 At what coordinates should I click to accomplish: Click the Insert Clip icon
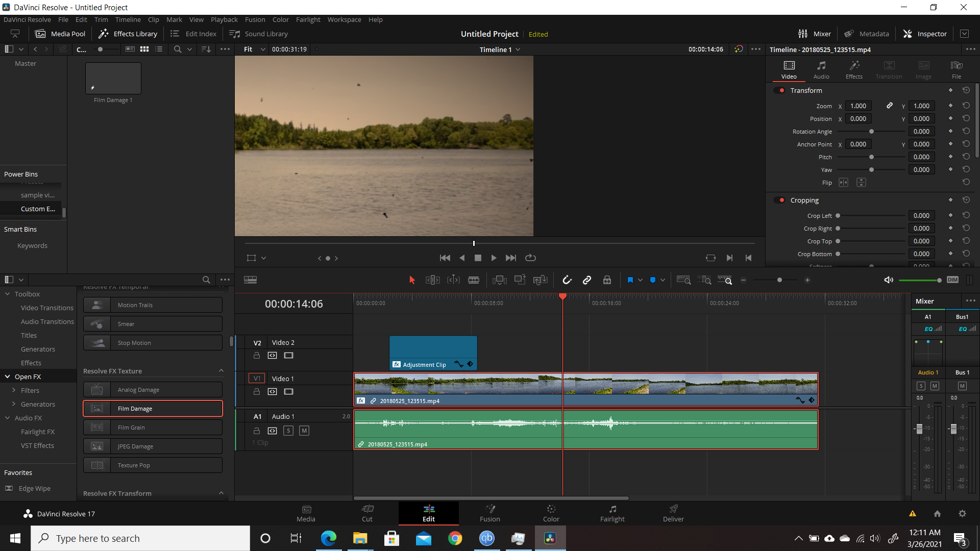(x=499, y=280)
